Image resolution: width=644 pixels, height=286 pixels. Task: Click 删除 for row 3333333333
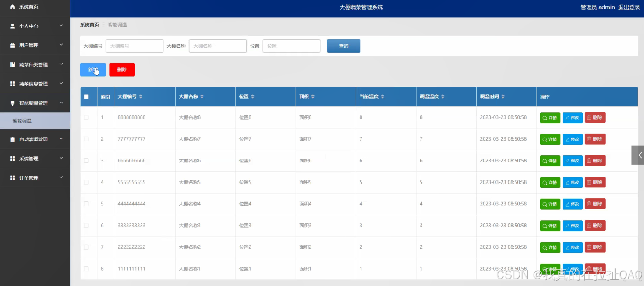[595, 226]
